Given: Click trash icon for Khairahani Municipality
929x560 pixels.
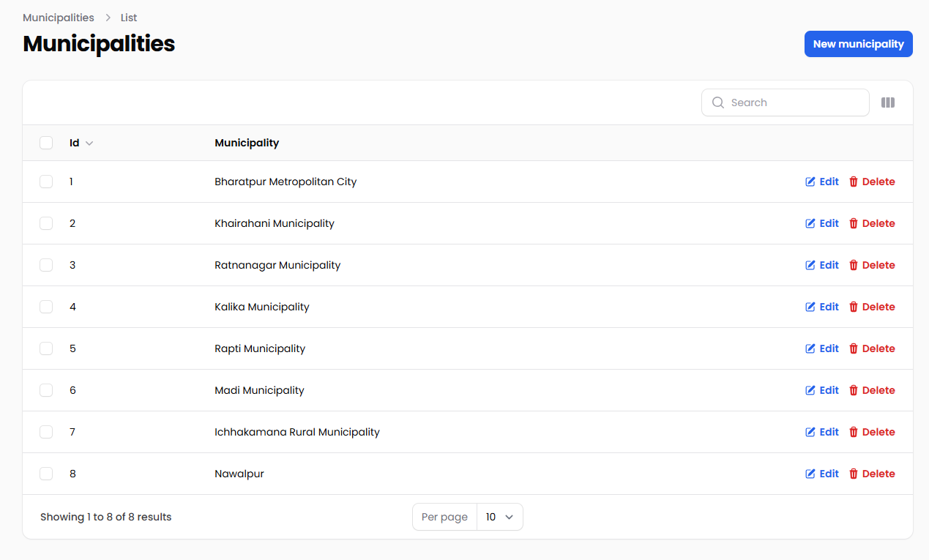Looking at the screenshot, I should (853, 224).
